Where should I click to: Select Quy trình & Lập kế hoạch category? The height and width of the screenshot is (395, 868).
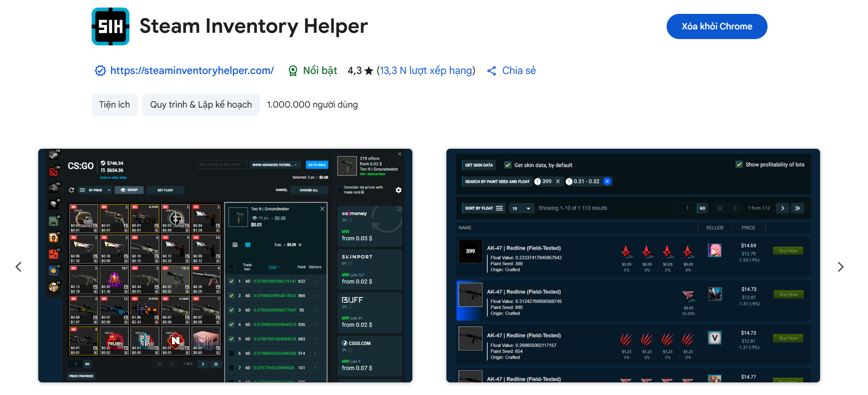(x=201, y=105)
